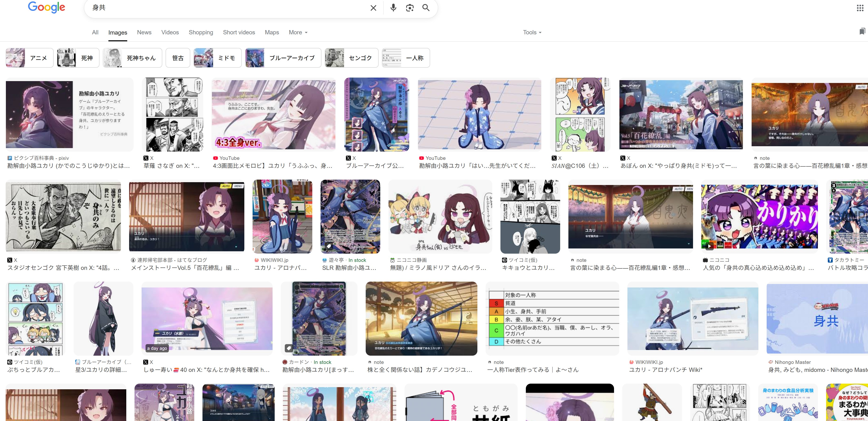Screen dimensions: 868x421
Task: Select the センゴク filter chip
Action: tap(351, 58)
